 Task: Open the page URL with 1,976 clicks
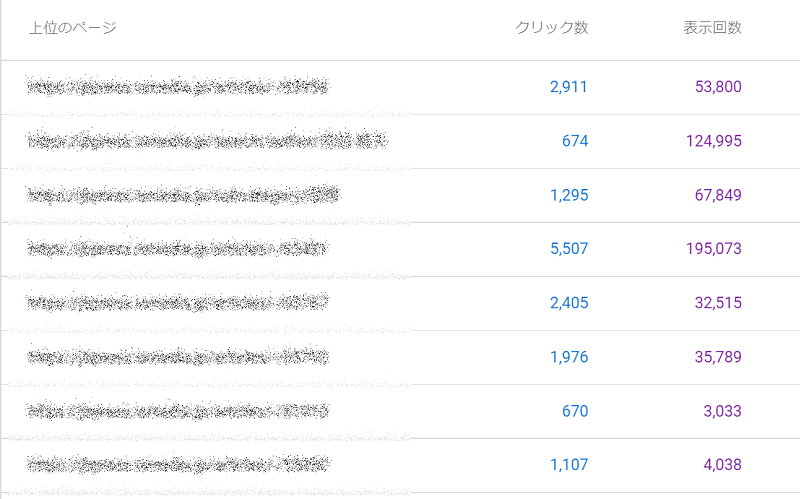click(177, 357)
